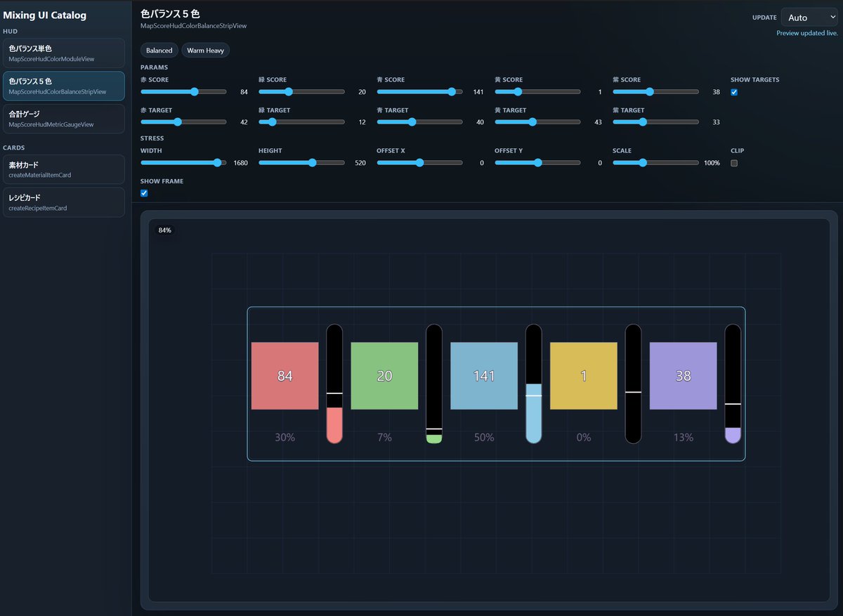Viewport: 843px width, 616px height.
Task: Click the purple vertical gauge bar
Action: [733, 384]
